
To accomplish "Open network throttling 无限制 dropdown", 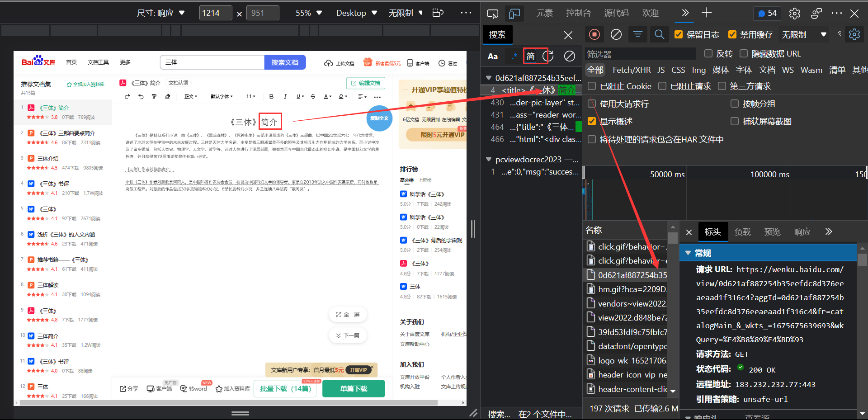I will point(804,34).
